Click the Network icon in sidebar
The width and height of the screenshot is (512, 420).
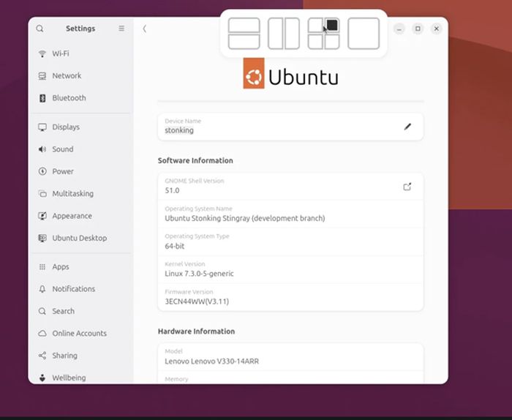[x=42, y=76]
